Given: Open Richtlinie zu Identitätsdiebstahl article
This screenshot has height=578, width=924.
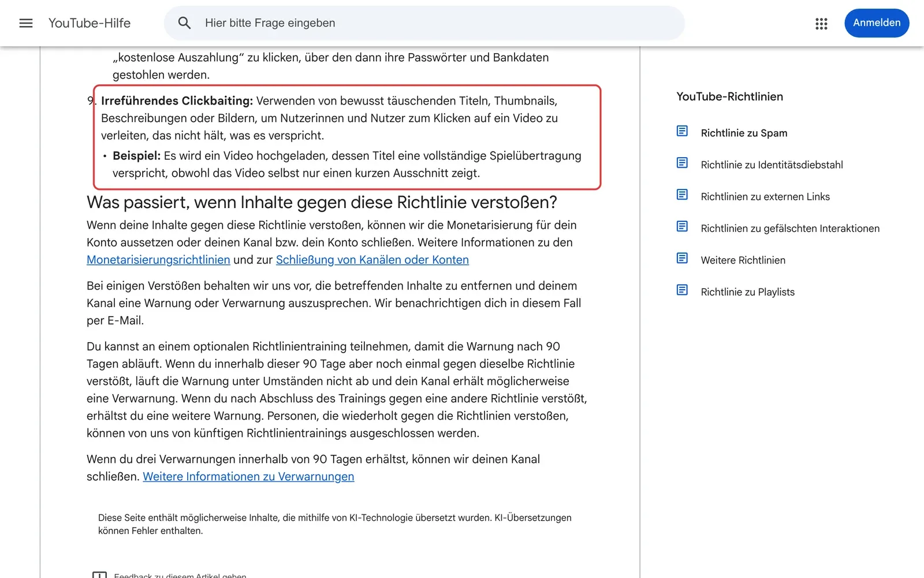Looking at the screenshot, I should coord(772,165).
